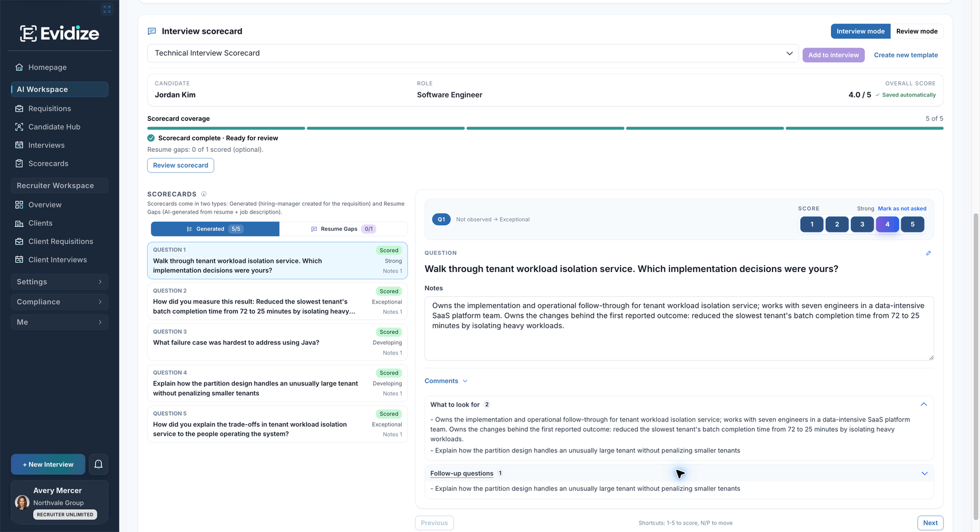Set score to 2
980x532 pixels.
(x=837, y=224)
